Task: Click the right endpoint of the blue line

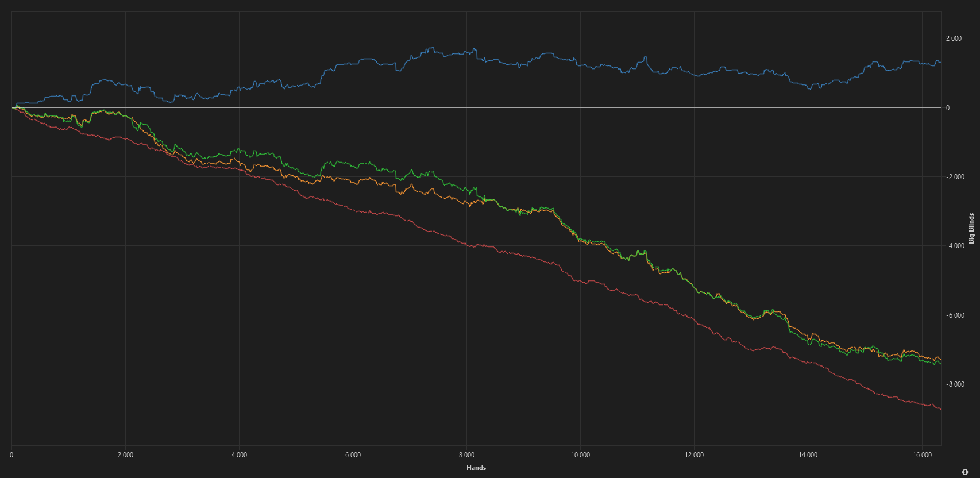Action: pyautogui.click(x=940, y=62)
